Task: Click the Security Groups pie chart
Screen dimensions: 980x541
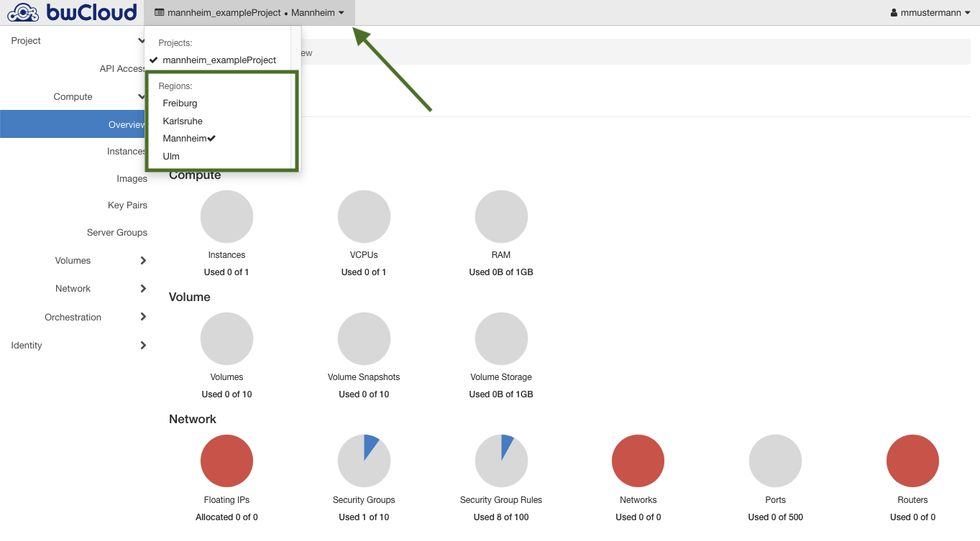Action: tap(364, 461)
